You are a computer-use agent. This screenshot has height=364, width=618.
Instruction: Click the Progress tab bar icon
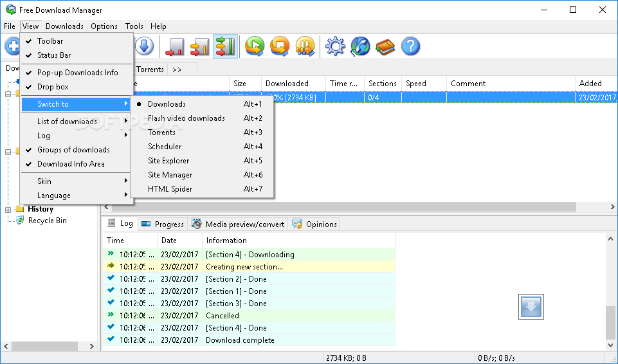[146, 224]
